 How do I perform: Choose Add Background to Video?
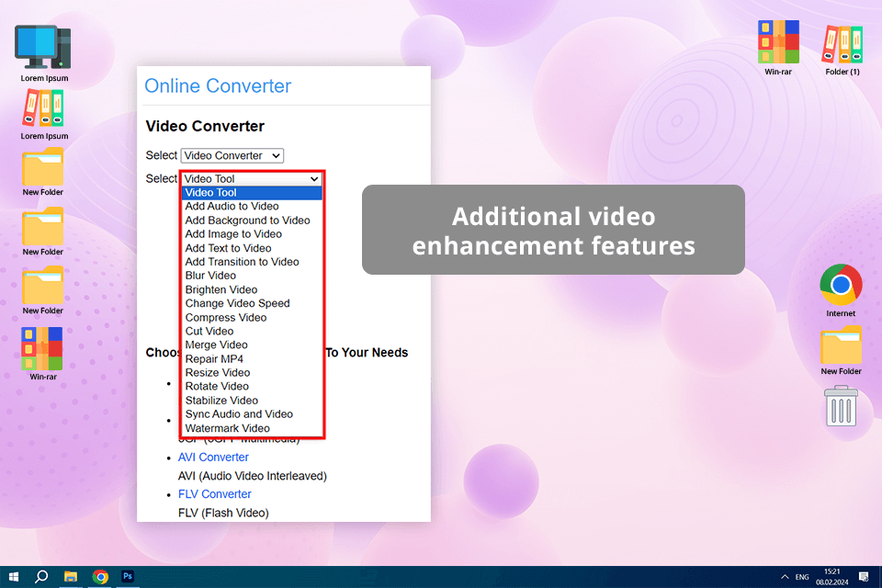pos(252,220)
